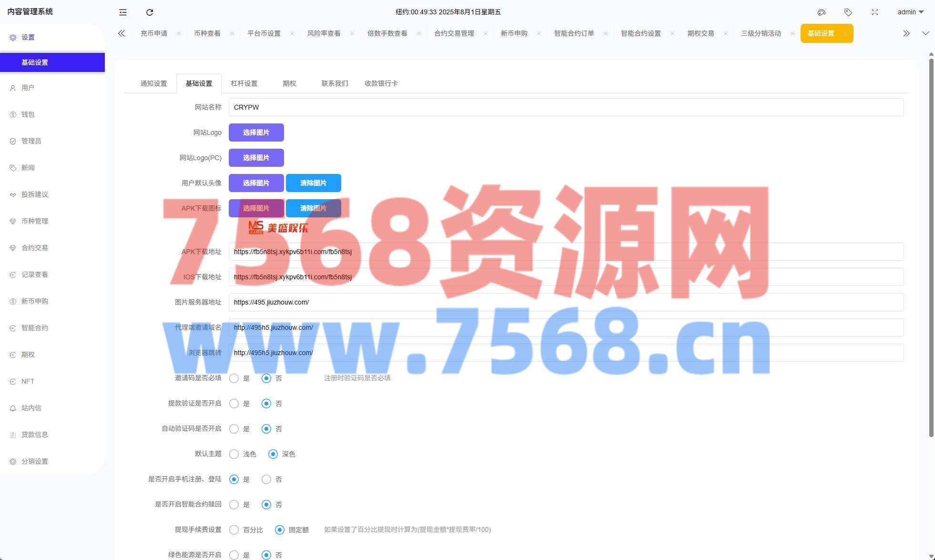Open 站内信 bell menu item
The height and width of the screenshot is (560, 935).
(x=31, y=408)
